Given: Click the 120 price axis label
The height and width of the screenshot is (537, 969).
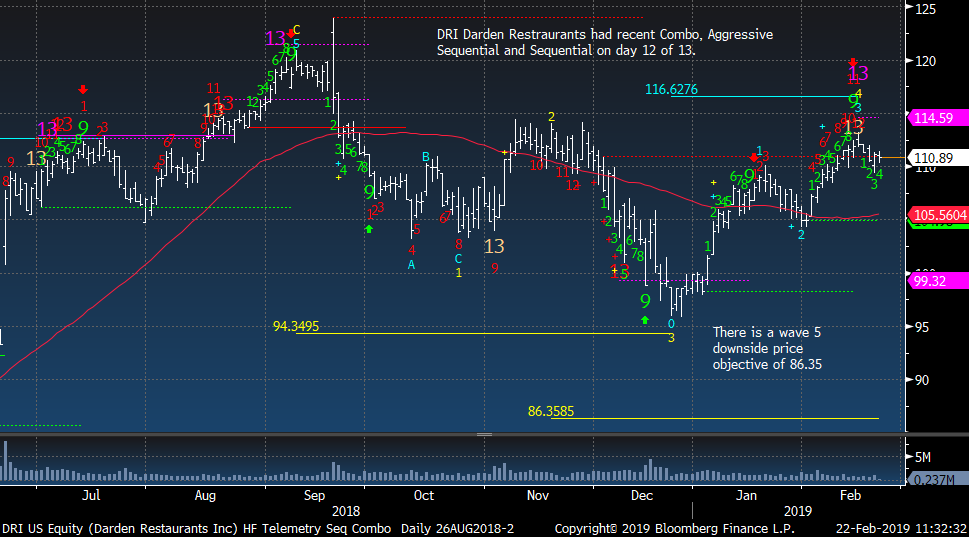Looking at the screenshot, I should tap(925, 61).
